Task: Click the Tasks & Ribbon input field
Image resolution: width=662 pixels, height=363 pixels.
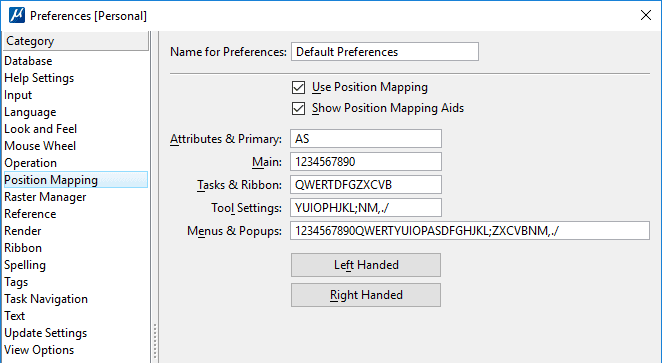Action: point(366,185)
